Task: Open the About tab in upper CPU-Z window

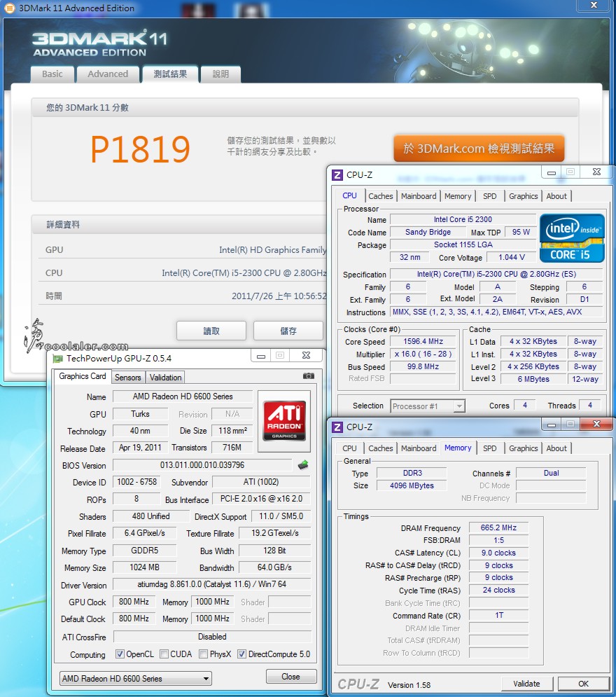Action: pos(556,196)
